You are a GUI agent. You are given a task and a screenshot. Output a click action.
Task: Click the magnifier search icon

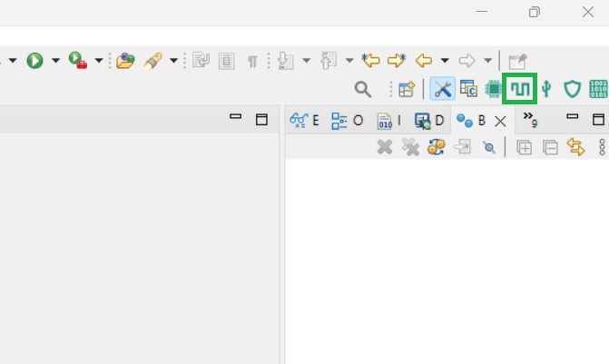[362, 89]
